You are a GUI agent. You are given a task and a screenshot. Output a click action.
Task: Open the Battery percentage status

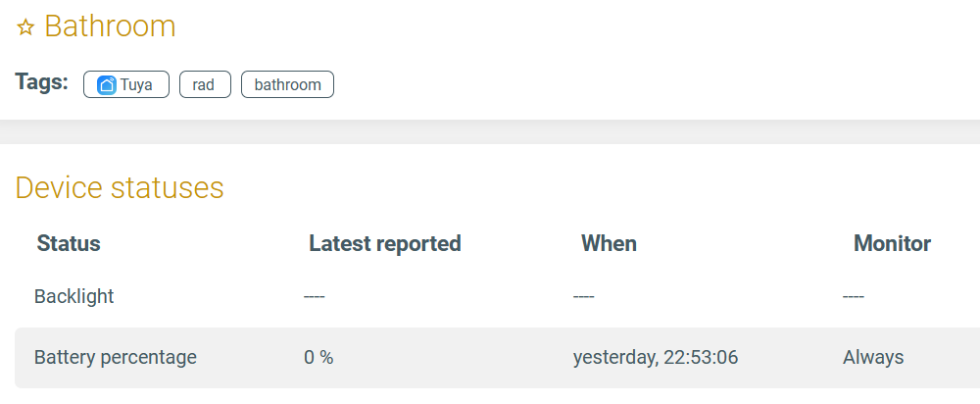[x=116, y=357]
